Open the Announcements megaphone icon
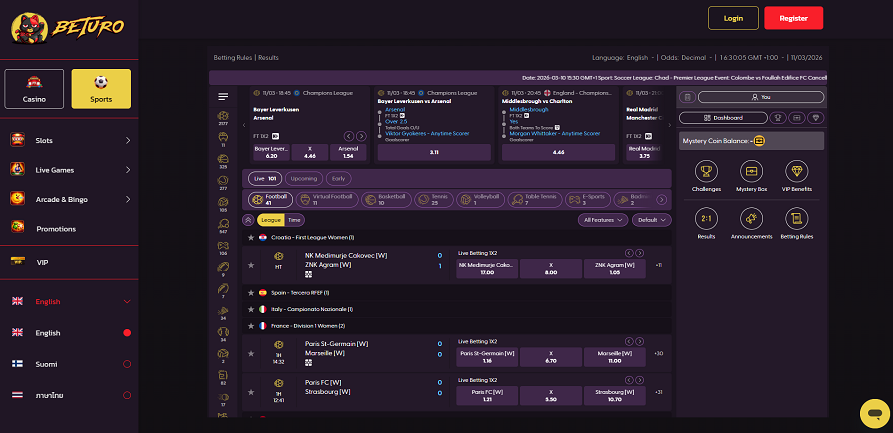 pos(751,218)
